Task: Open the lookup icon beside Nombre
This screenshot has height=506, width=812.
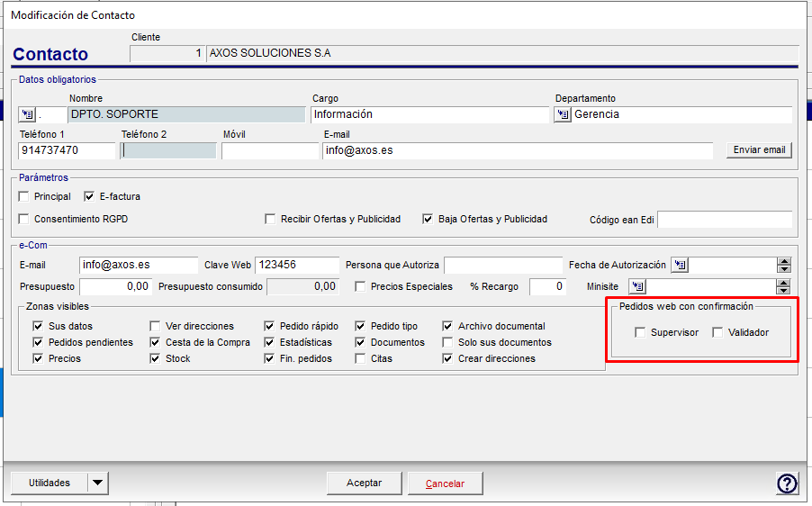Action: point(27,114)
